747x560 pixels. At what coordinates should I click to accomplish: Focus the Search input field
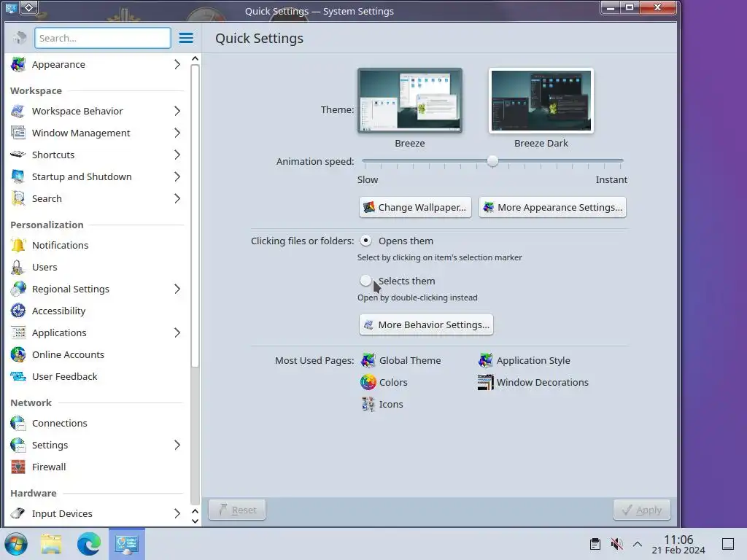click(102, 38)
